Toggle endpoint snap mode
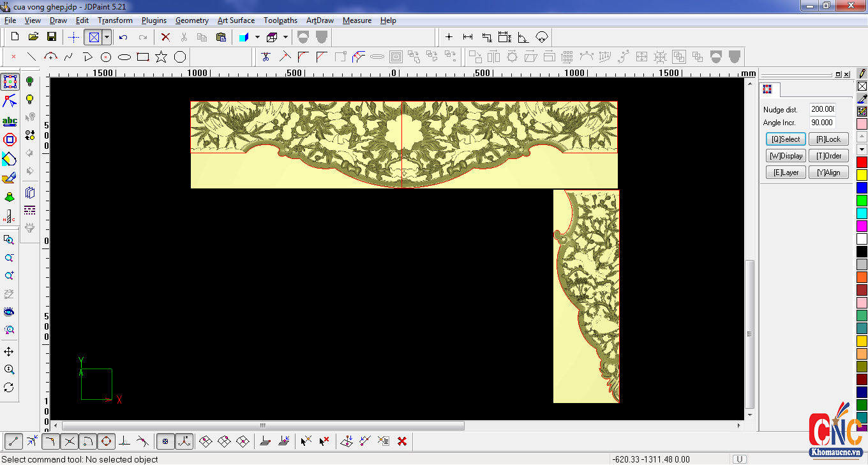 coord(13,441)
